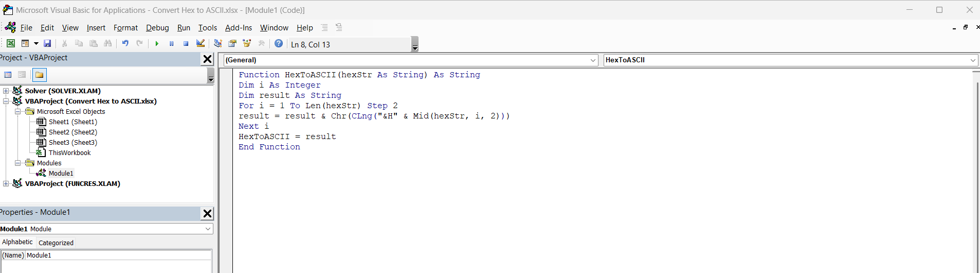Screen dimensions: 980x273
Task: Toggle Folders view in Project pane
Action: [x=40, y=75]
